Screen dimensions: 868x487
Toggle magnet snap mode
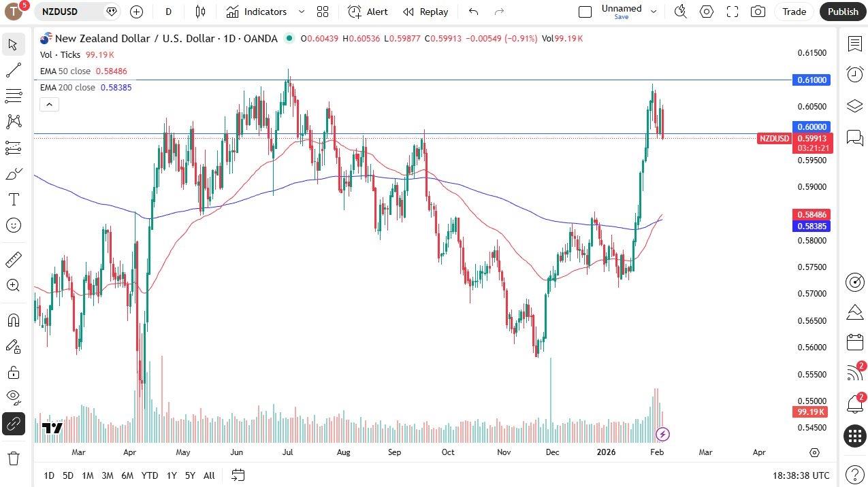pyautogui.click(x=14, y=320)
